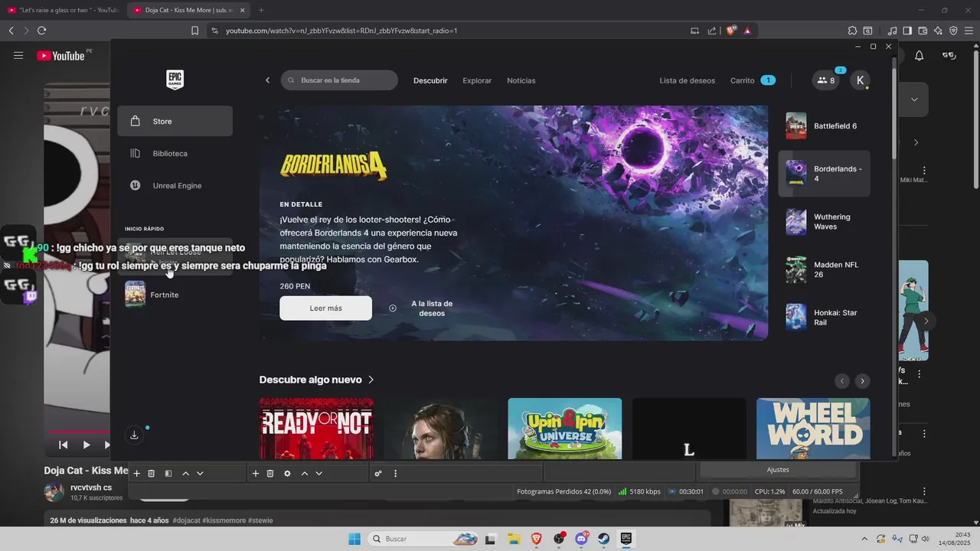Open the Carrito shopping cart

point(753,80)
